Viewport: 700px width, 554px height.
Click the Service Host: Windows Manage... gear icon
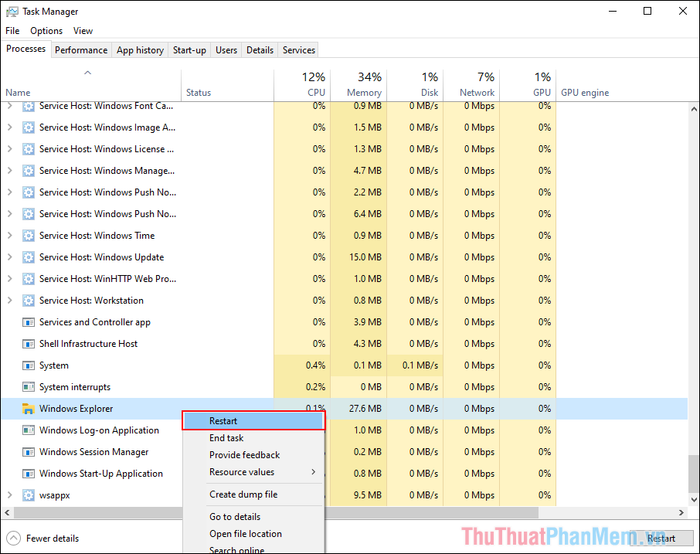coord(28,171)
